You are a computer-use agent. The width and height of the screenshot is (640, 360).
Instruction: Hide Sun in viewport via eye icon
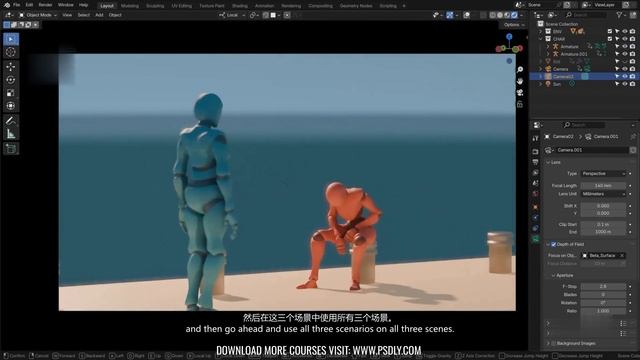624,84
